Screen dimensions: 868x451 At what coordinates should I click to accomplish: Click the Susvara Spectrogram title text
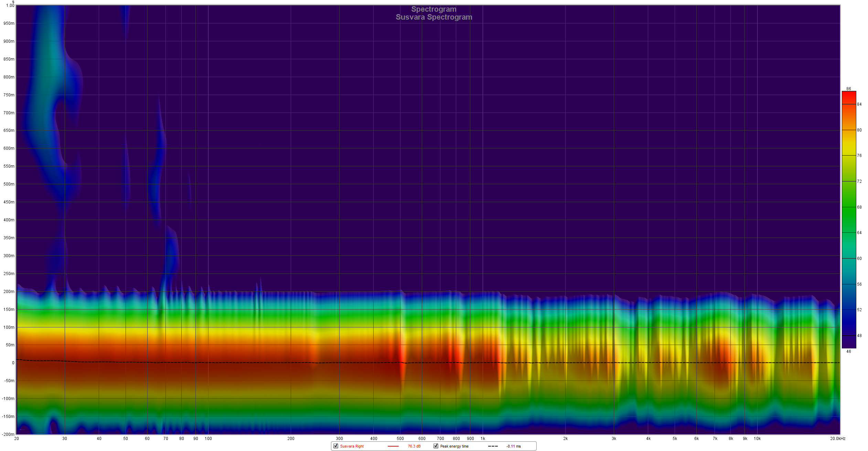(x=434, y=17)
